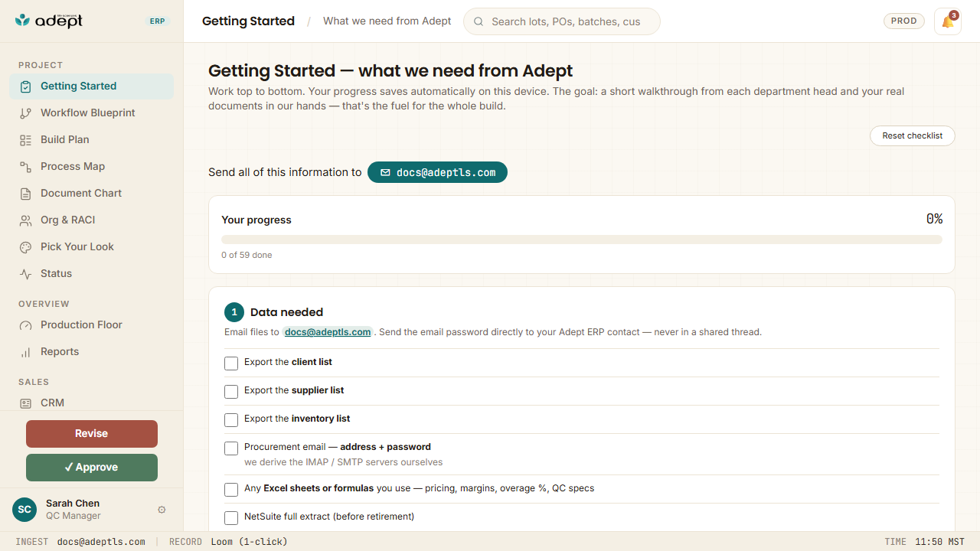
Task: Check the Export the supplier list box
Action: [x=231, y=391]
